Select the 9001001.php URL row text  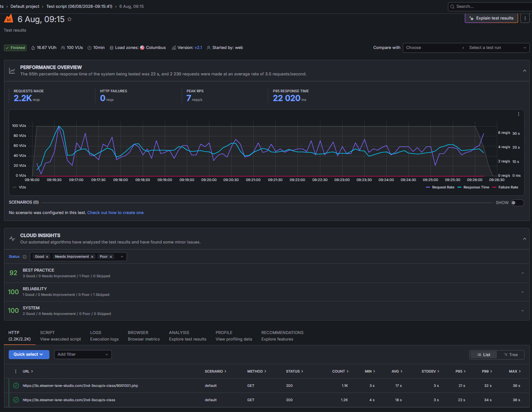click(x=80, y=386)
